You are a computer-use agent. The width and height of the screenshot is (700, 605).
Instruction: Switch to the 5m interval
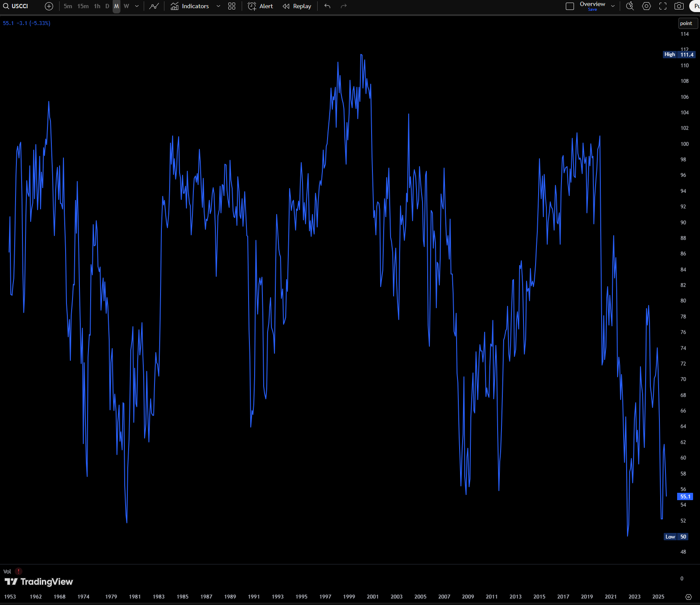point(68,6)
